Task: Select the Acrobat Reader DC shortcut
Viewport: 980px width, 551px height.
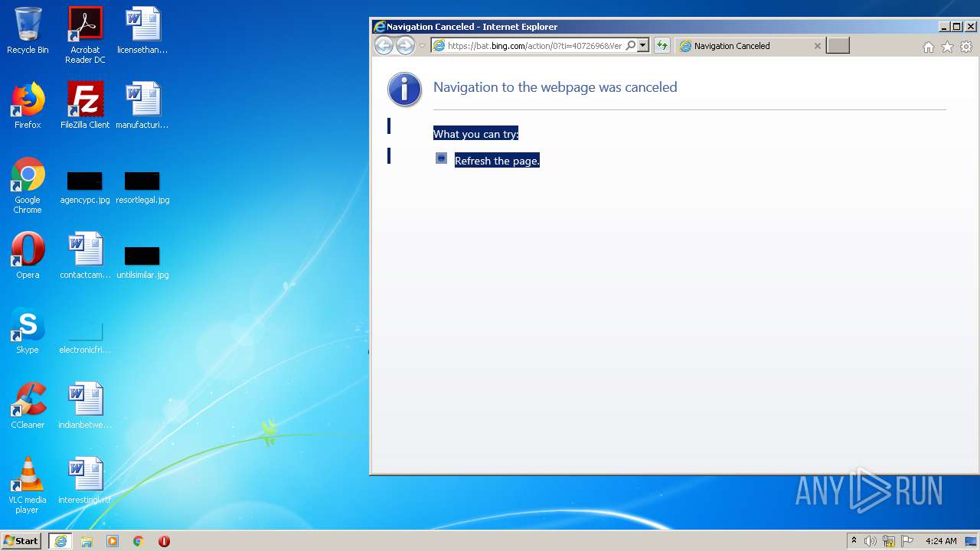Action: pyautogui.click(x=85, y=35)
